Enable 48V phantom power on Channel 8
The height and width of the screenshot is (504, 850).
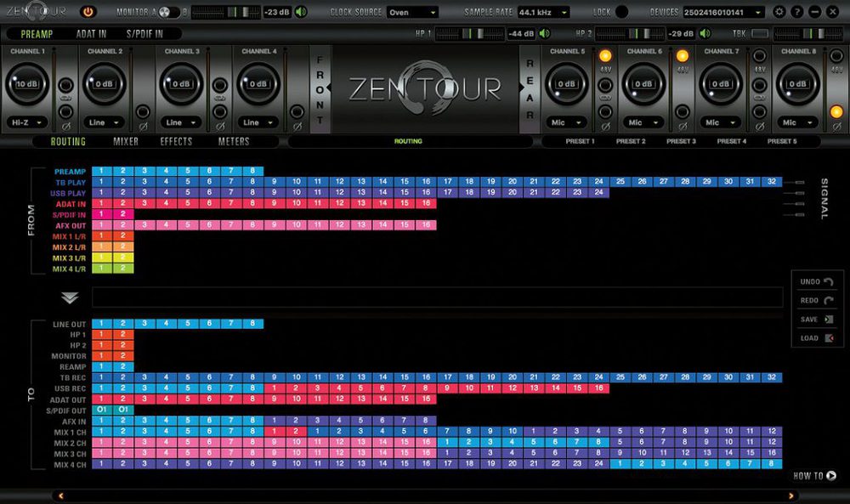836,56
